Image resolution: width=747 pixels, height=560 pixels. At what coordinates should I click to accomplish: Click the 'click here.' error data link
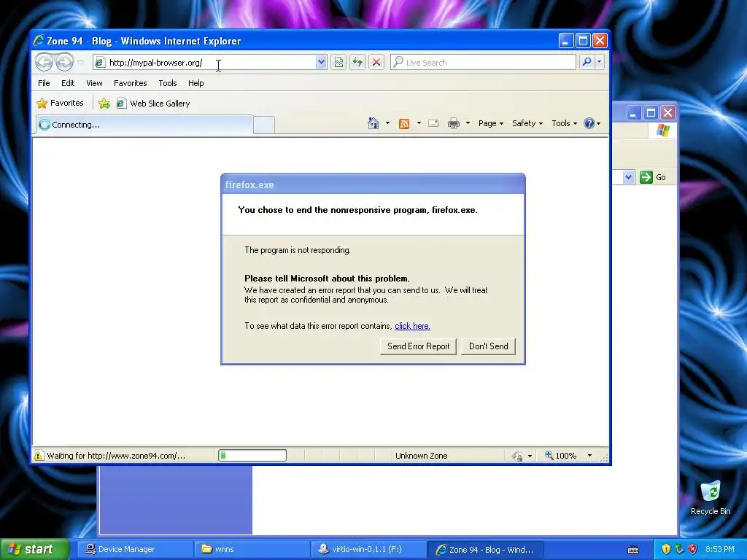[x=412, y=326]
